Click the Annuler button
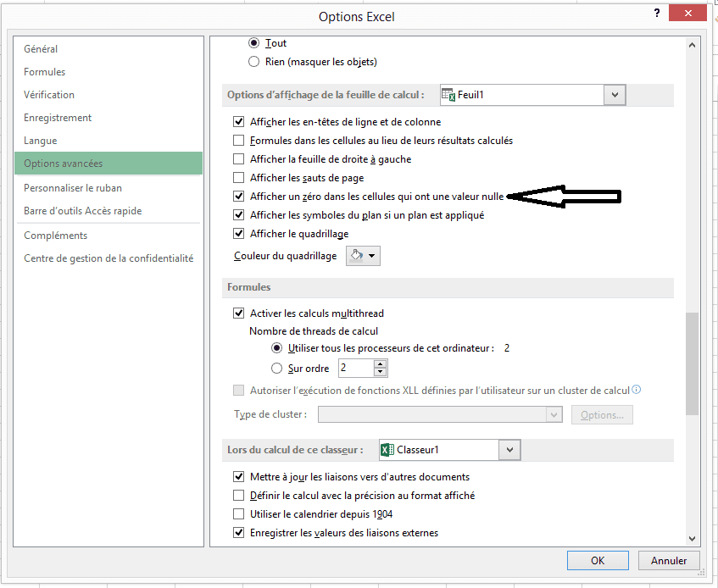Screen dimensions: 718x588 [x=669, y=561]
